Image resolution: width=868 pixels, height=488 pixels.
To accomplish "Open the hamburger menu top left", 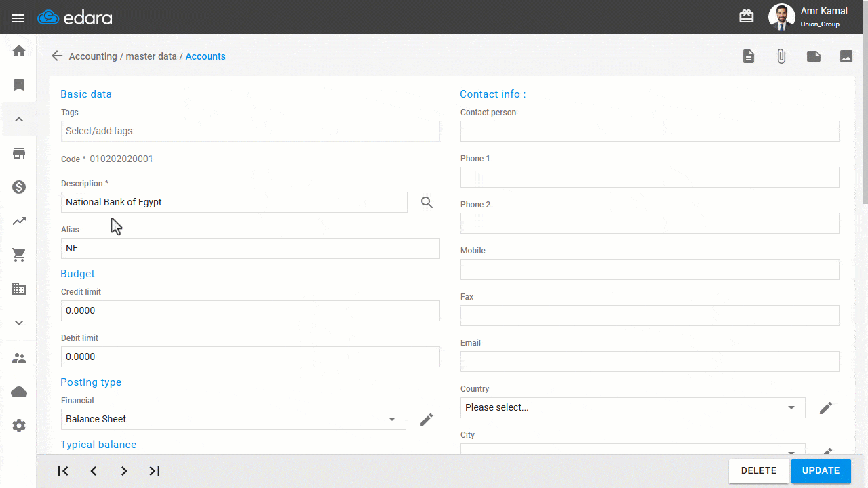I will click(x=18, y=18).
